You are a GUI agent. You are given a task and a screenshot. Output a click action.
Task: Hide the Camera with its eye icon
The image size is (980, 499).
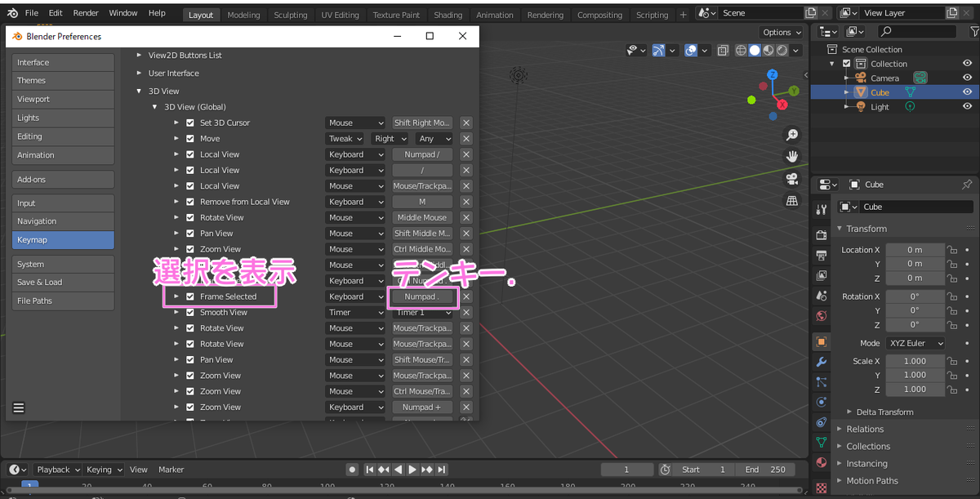(967, 78)
